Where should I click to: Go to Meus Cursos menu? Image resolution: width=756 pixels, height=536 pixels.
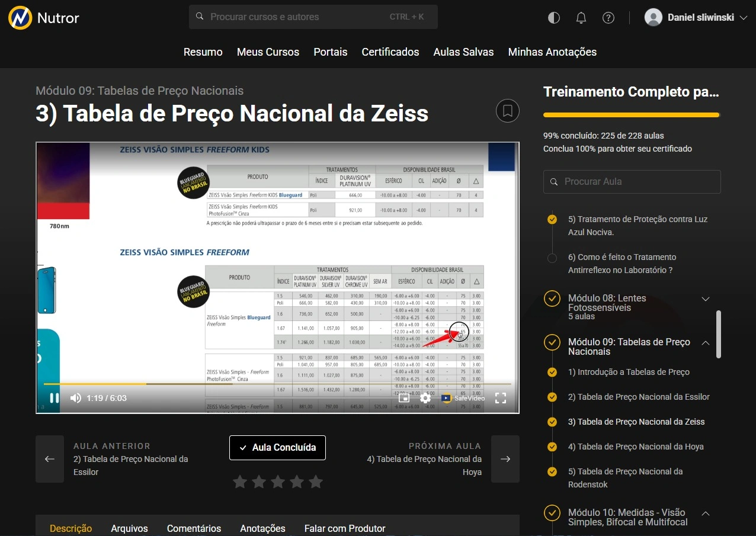click(268, 52)
